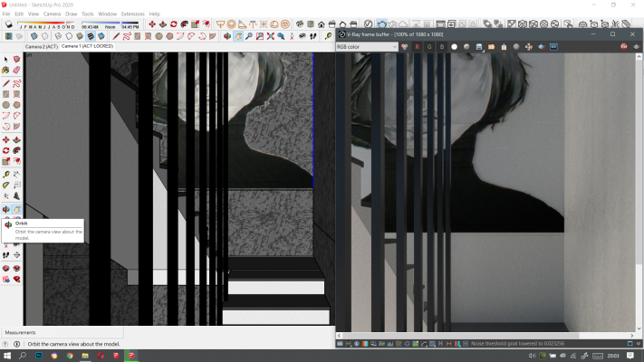Screen dimensions: 644x362
Task: Toggle Shaded with Textures style
Action: [91, 36]
